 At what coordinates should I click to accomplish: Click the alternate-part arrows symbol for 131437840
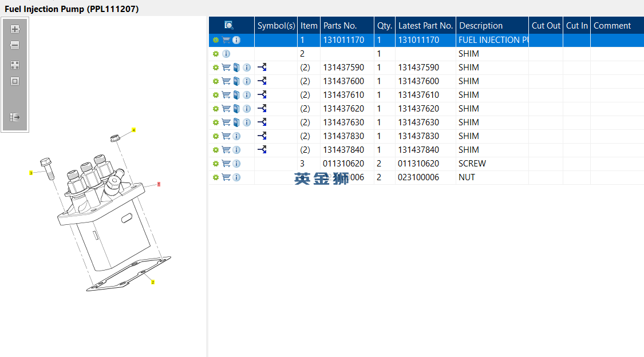(262, 150)
